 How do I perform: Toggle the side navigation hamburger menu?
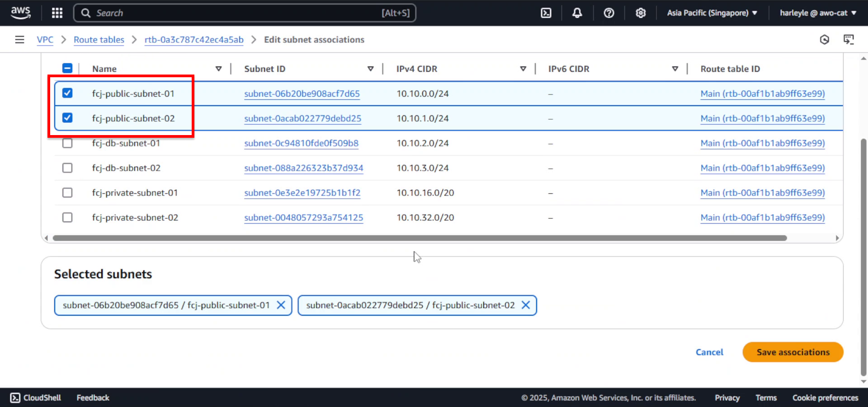point(19,40)
